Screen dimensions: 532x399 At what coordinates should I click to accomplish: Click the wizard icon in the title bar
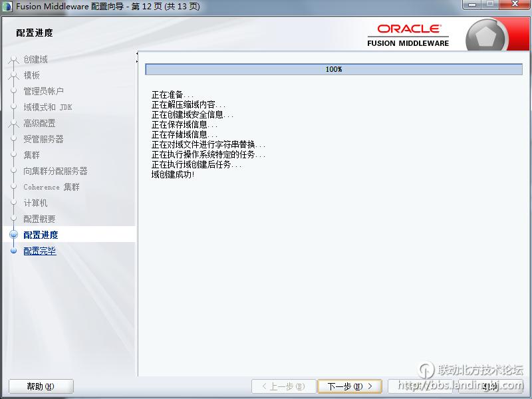point(8,7)
